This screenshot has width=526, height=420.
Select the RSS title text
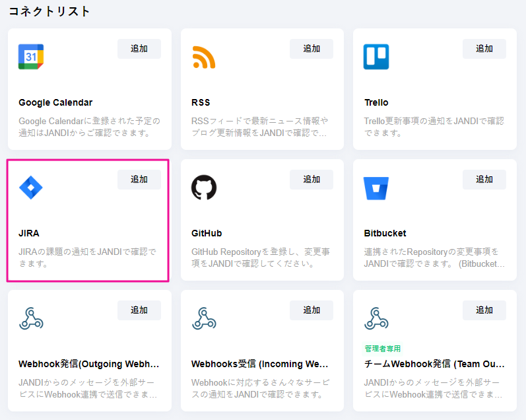pyautogui.click(x=201, y=103)
